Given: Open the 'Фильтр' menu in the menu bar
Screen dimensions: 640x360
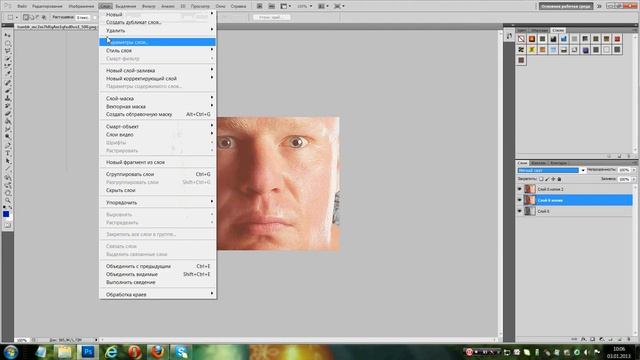Looking at the screenshot, I should [x=148, y=6].
